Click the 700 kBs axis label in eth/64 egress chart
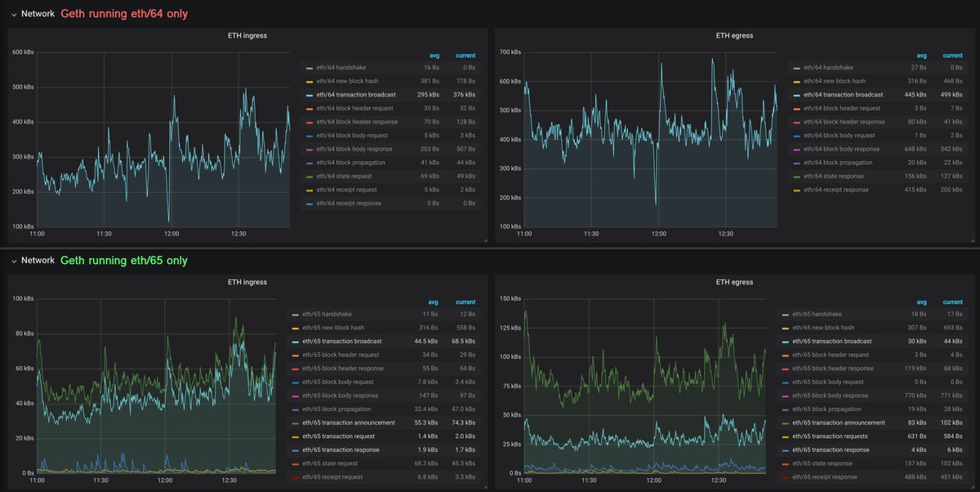 click(509, 52)
